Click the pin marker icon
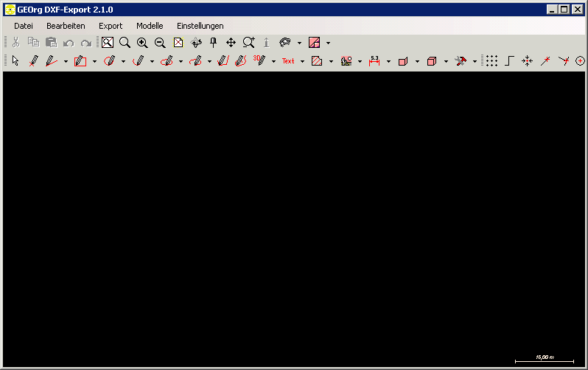This screenshot has height=370, width=588. click(x=214, y=43)
